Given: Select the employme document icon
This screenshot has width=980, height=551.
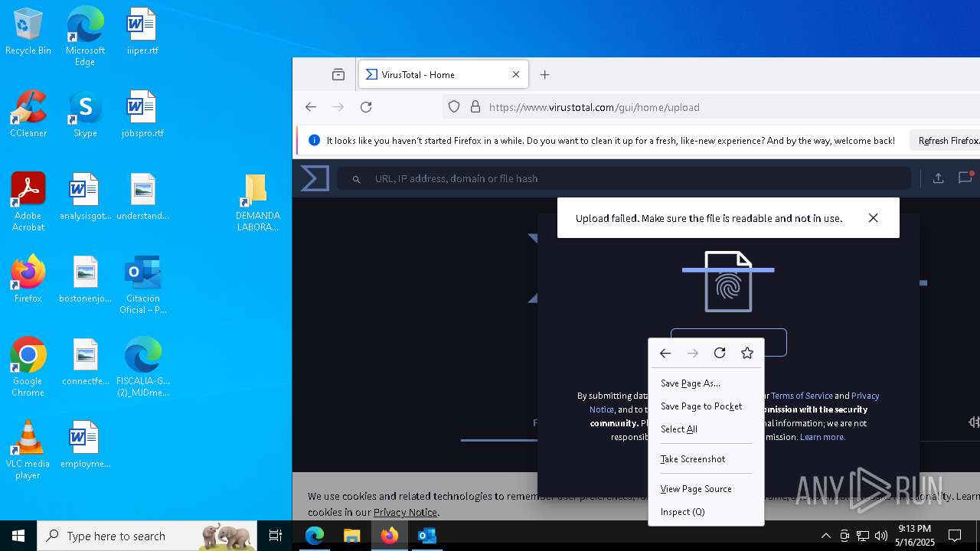Looking at the screenshot, I should 85,445.
